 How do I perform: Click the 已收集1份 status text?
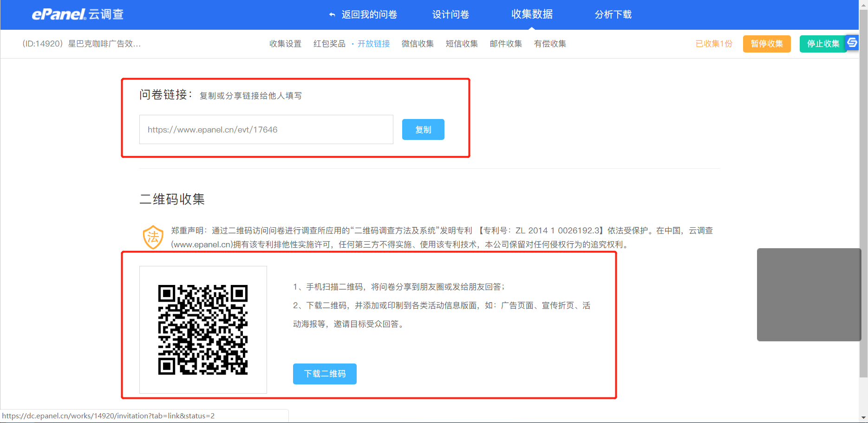click(x=714, y=44)
